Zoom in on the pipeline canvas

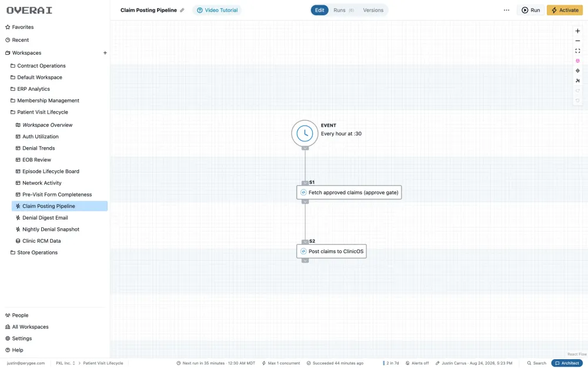[x=577, y=31]
